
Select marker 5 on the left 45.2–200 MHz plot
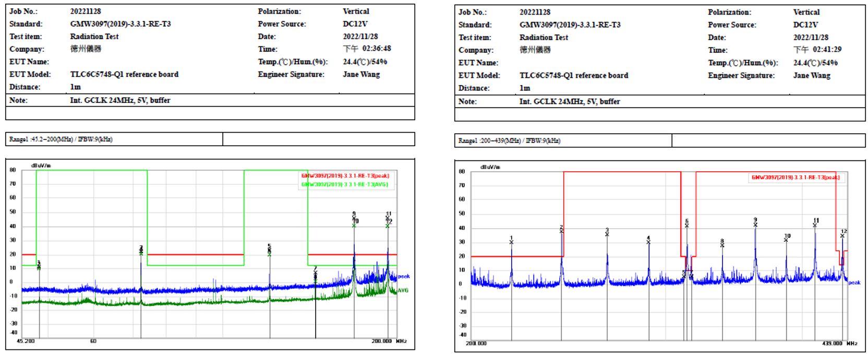(269, 251)
